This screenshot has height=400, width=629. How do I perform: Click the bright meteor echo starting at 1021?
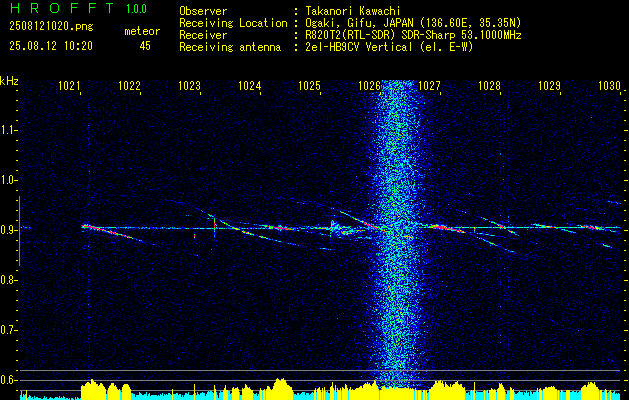click(108, 233)
